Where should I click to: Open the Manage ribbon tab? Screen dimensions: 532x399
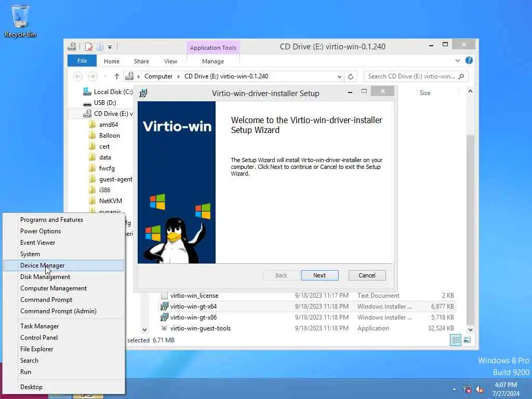click(213, 61)
